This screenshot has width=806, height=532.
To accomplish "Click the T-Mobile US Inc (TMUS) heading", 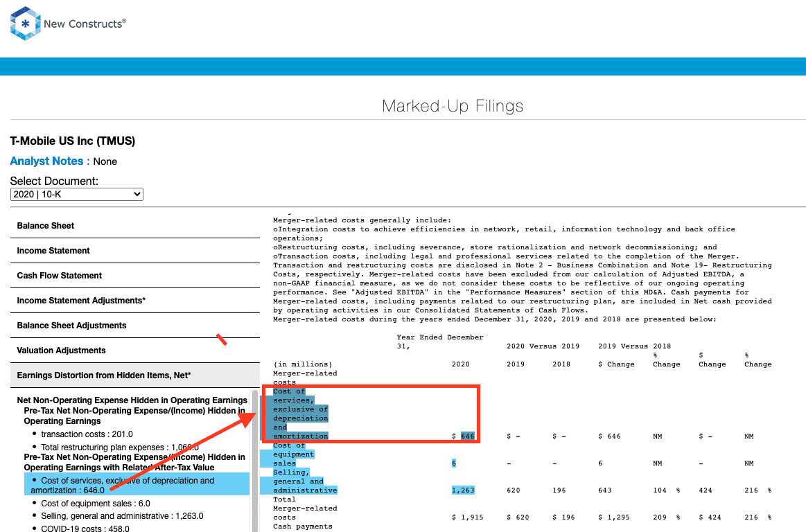I will click(x=73, y=141).
